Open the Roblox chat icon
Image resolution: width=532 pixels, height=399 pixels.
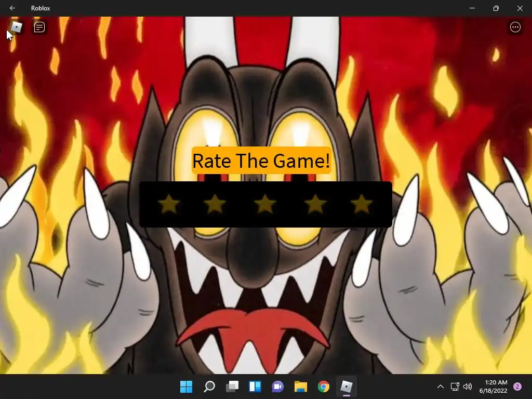click(x=39, y=27)
